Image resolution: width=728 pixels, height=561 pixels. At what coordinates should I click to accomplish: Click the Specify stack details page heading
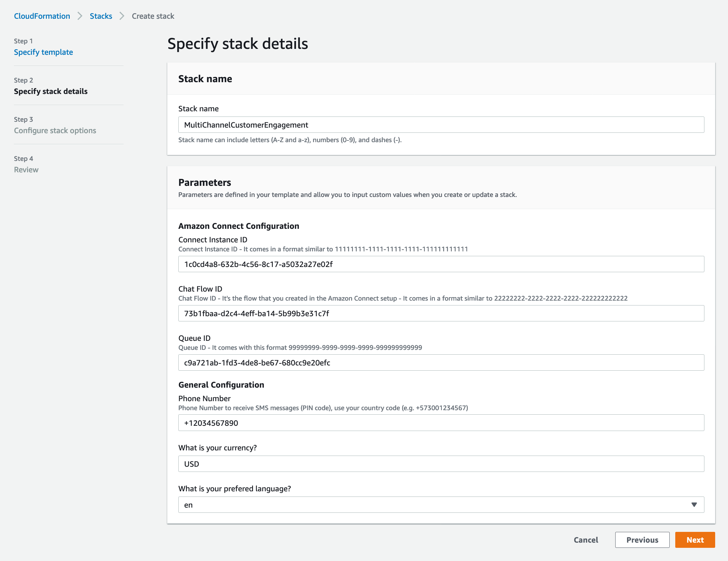coord(238,44)
